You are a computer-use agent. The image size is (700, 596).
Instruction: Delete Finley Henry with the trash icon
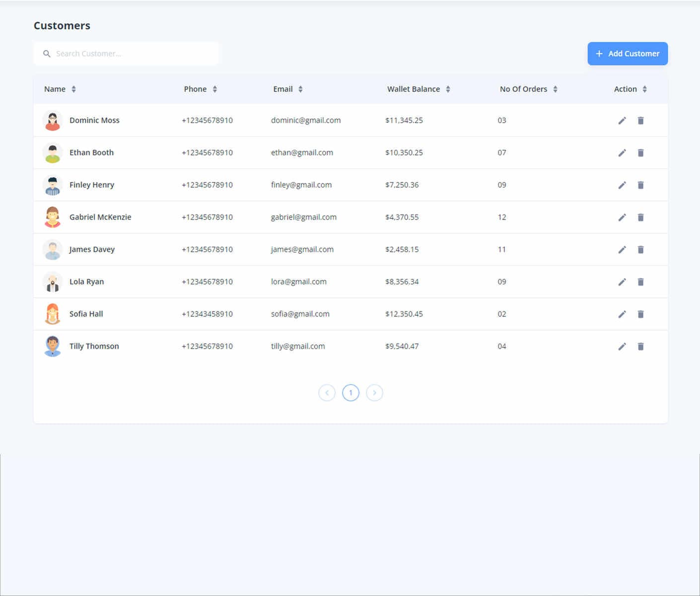coord(641,185)
